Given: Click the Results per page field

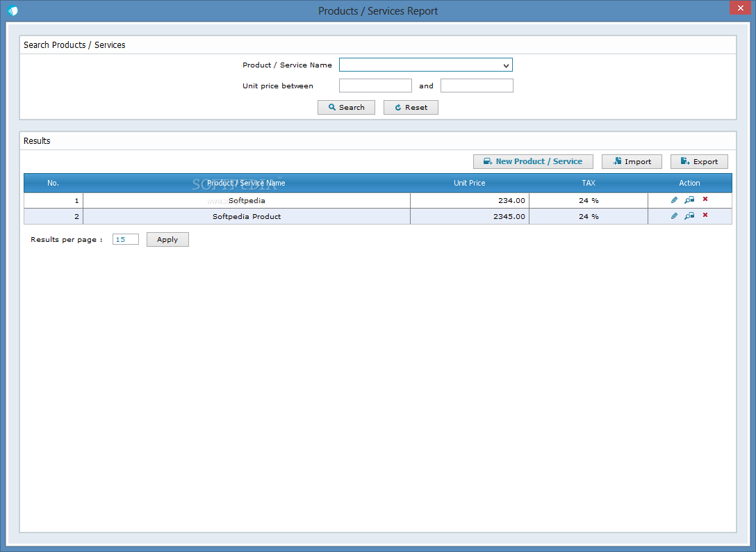Looking at the screenshot, I should coord(125,239).
